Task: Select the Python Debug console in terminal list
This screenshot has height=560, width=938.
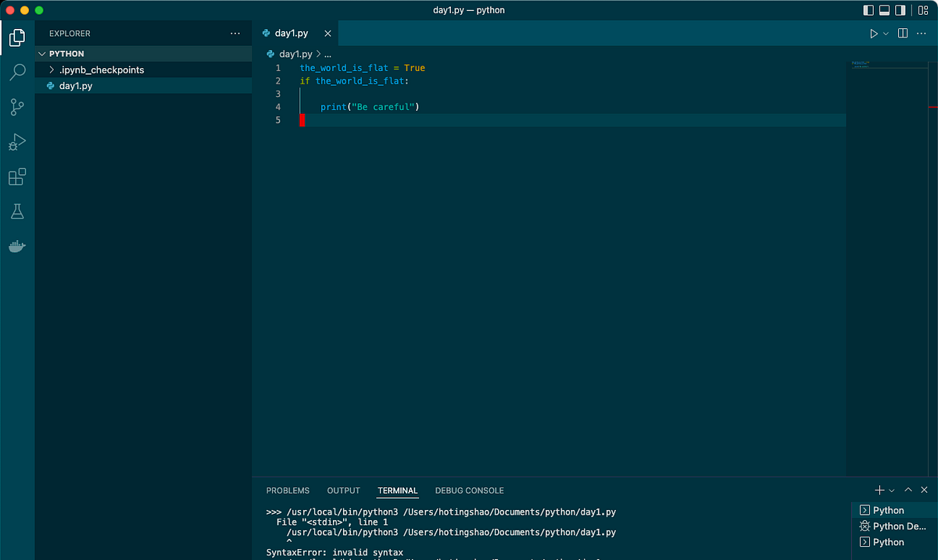Action: pyautogui.click(x=893, y=526)
